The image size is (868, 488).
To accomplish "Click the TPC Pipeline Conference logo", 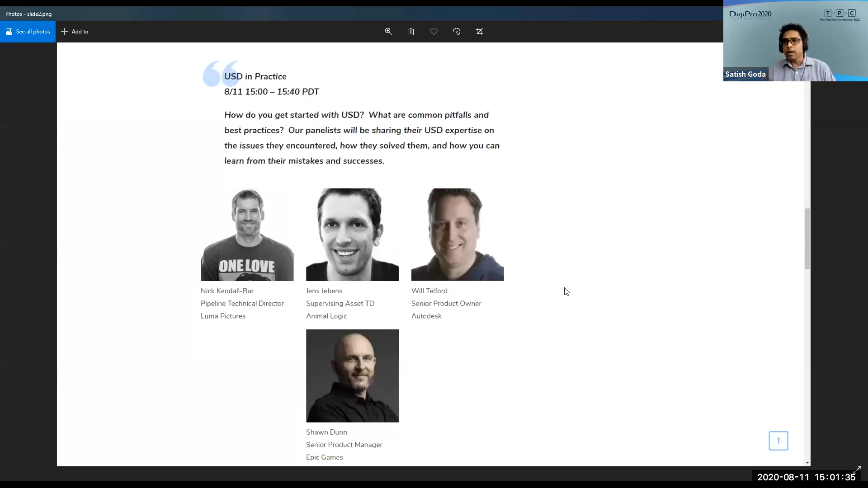I will [x=840, y=15].
